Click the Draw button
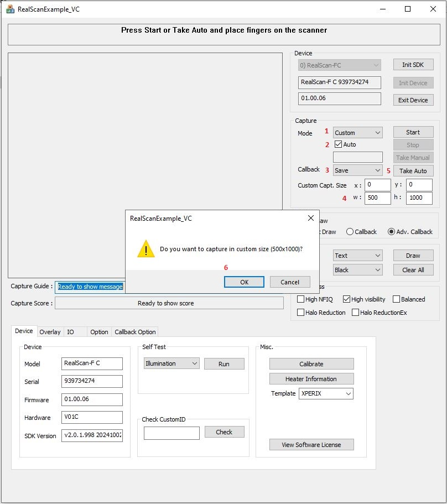 pyautogui.click(x=413, y=256)
